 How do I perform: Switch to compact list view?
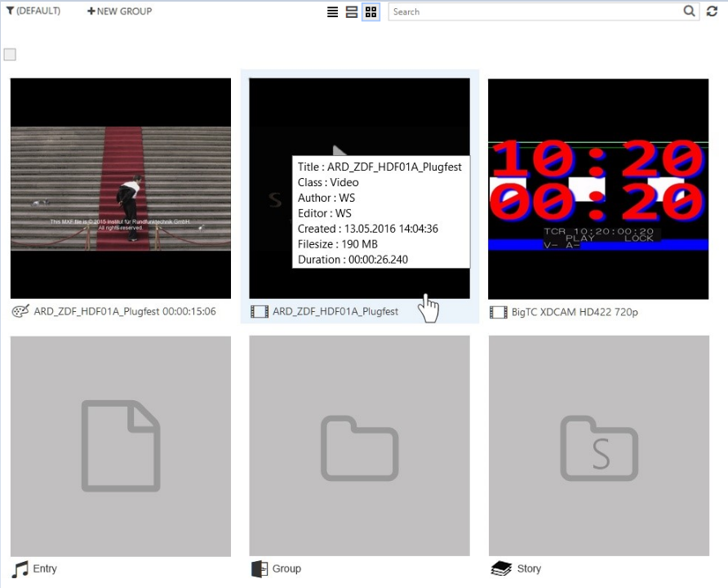point(333,12)
